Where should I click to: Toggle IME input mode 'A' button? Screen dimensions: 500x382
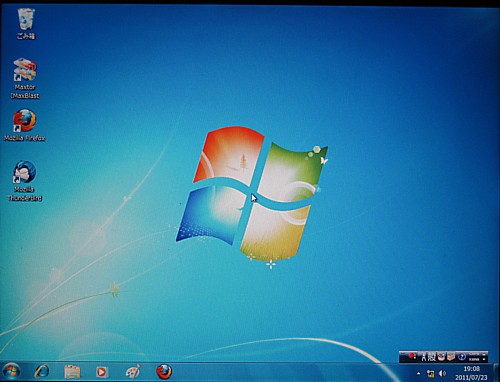[x=424, y=358]
